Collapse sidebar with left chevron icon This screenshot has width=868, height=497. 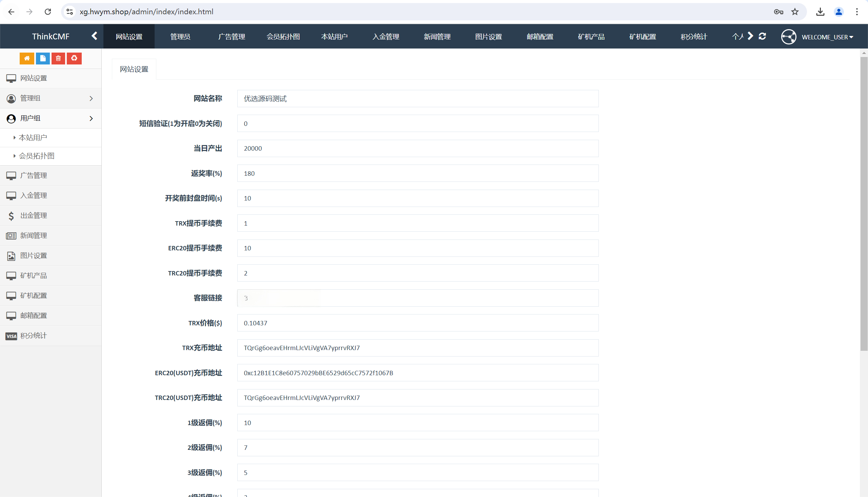point(95,36)
